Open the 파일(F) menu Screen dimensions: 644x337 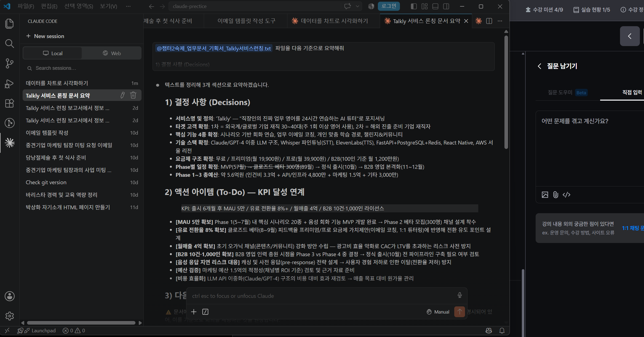pos(26,6)
